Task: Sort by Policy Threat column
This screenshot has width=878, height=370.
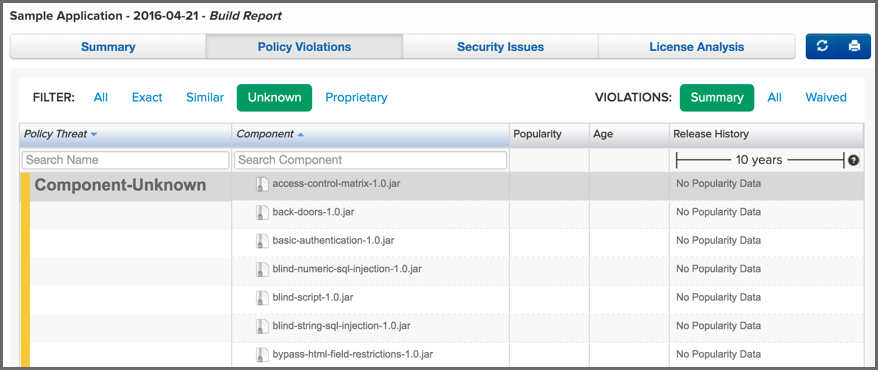Action: (x=125, y=134)
